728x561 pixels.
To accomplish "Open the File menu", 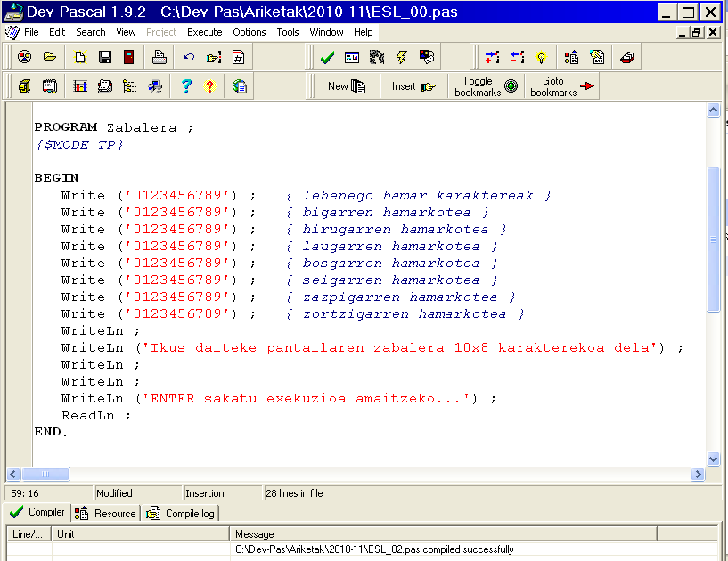I will tap(31, 32).
